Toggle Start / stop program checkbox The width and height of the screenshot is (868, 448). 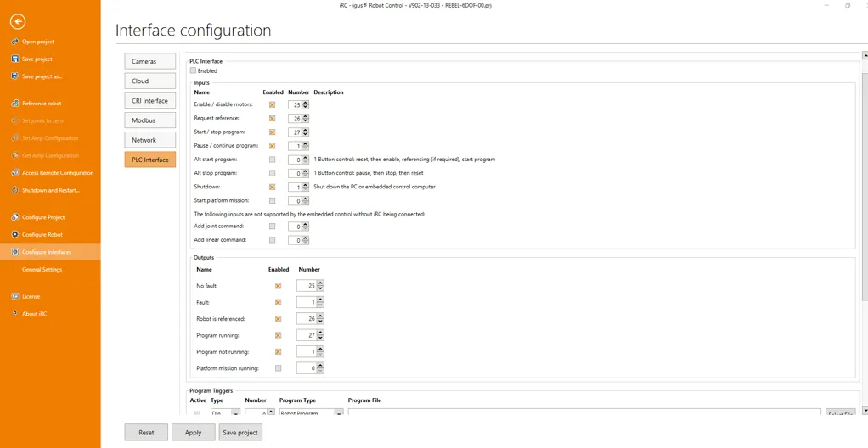pos(272,132)
